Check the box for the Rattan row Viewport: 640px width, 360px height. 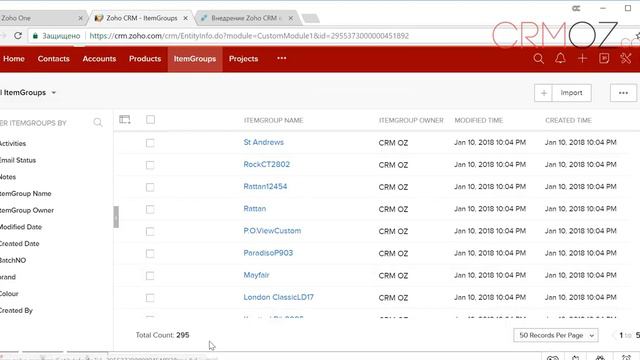(x=150, y=209)
